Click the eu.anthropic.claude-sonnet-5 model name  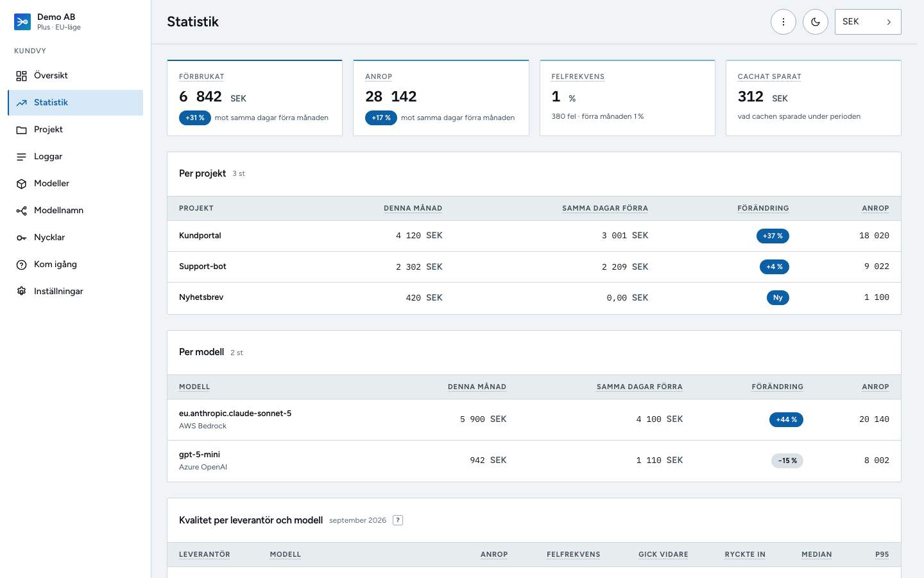click(235, 414)
